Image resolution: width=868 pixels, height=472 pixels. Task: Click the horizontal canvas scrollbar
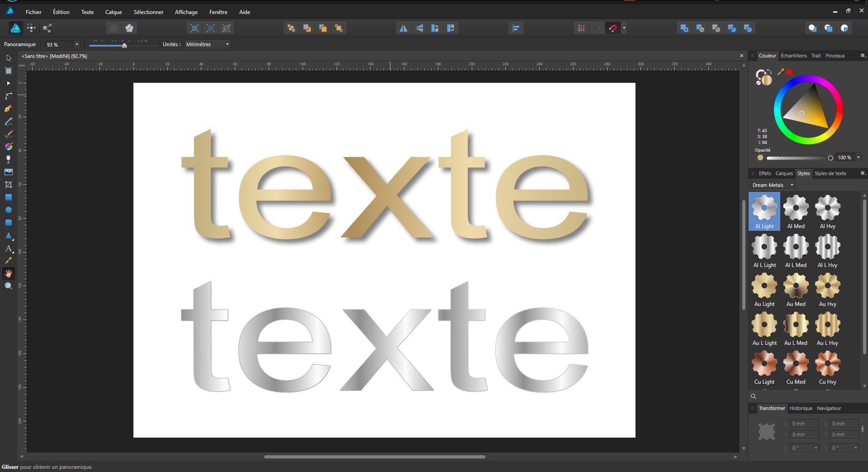coord(375,457)
